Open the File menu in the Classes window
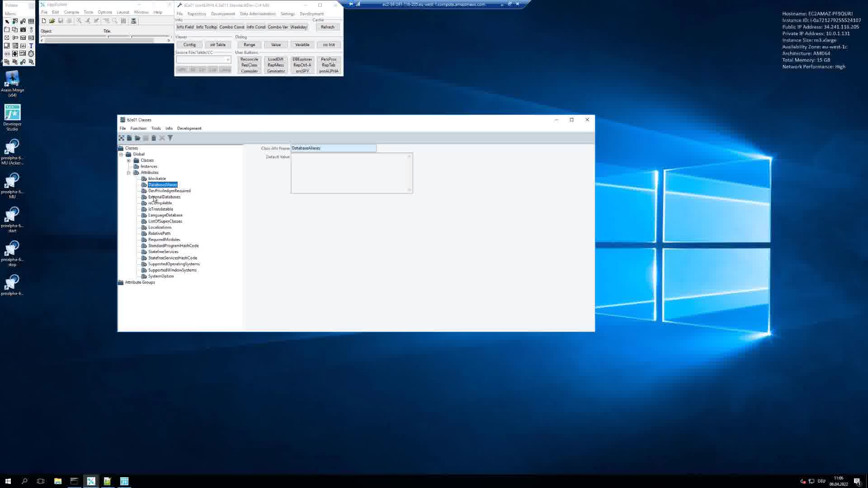The width and height of the screenshot is (868, 488). coord(123,128)
